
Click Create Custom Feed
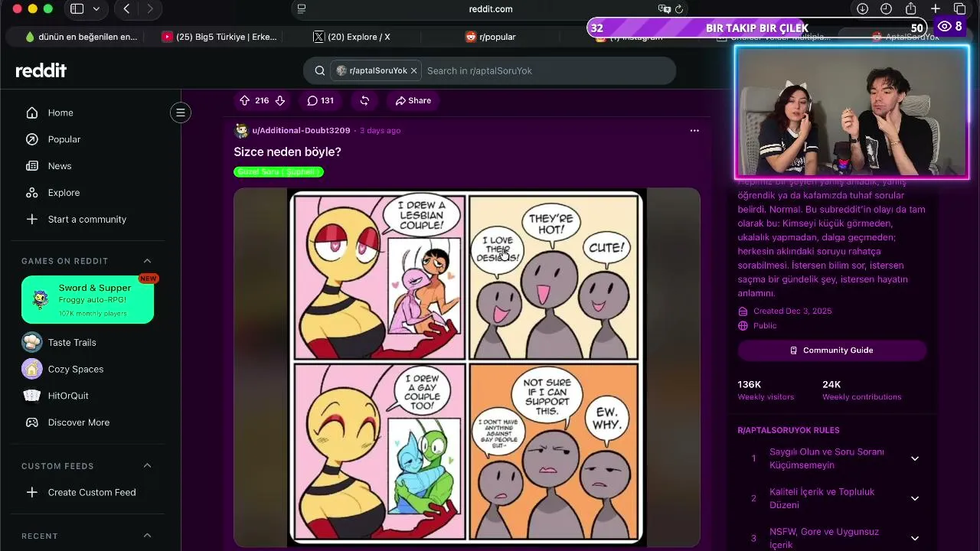(90, 492)
